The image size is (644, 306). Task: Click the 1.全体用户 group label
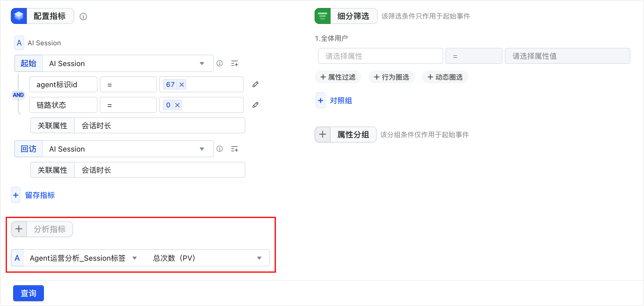pos(331,38)
